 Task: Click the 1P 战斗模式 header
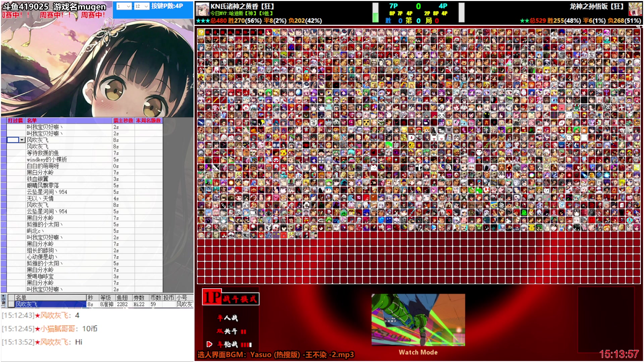click(x=231, y=298)
